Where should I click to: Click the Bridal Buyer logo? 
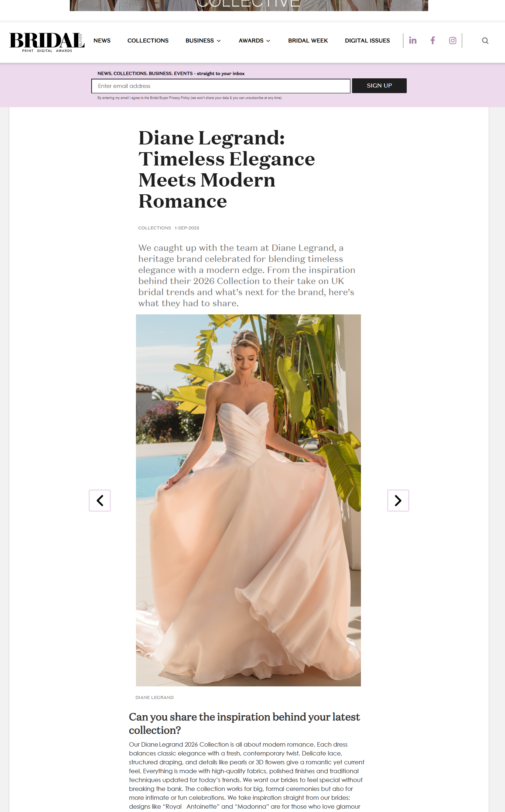(x=47, y=42)
